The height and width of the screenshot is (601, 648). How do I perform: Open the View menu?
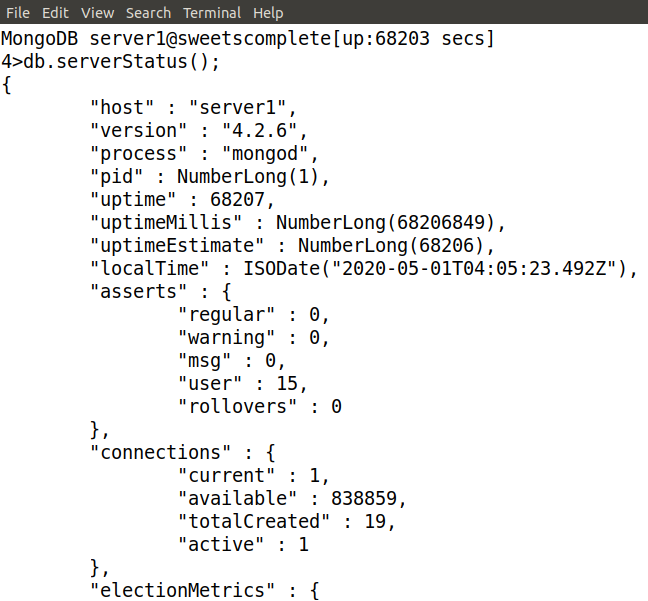tap(98, 13)
